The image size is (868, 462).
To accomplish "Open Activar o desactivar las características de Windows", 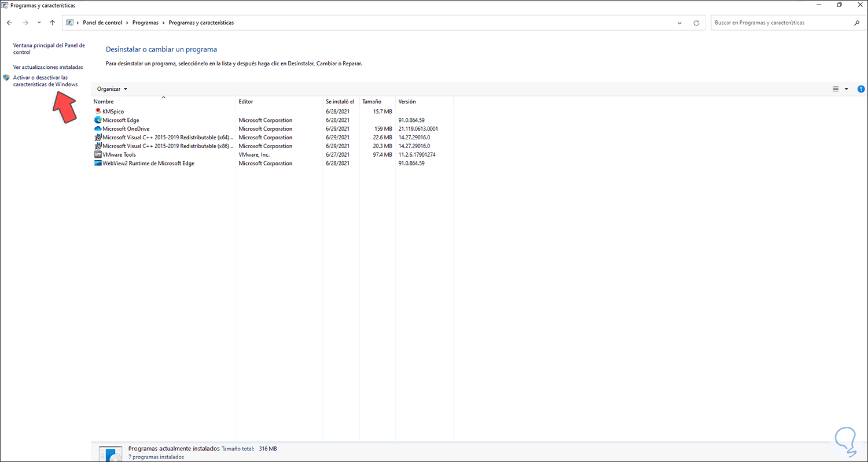I will 45,81.
